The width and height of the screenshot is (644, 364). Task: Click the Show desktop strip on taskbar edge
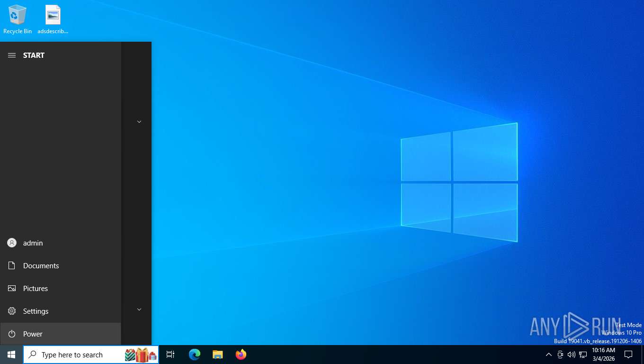pyautogui.click(x=643, y=355)
